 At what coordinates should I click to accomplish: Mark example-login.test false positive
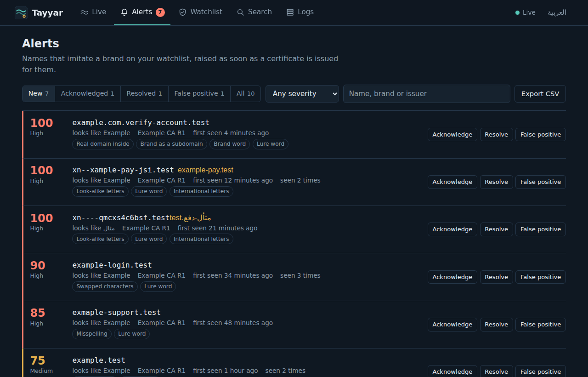(x=541, y=277)
